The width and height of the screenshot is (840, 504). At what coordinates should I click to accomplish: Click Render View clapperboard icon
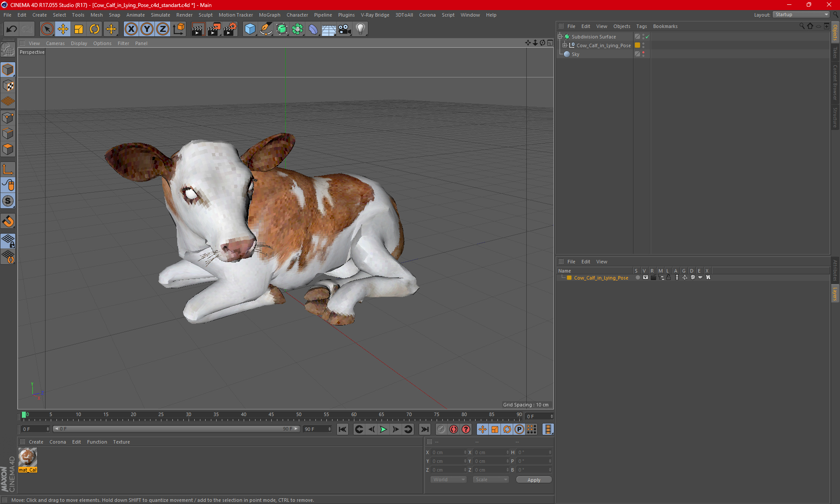198,29
